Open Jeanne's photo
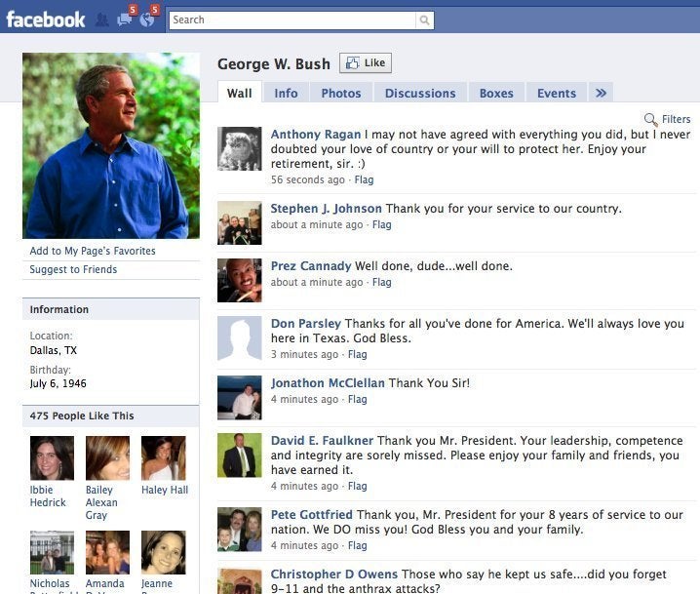The image size is (700, 594). tap(164, 552)
